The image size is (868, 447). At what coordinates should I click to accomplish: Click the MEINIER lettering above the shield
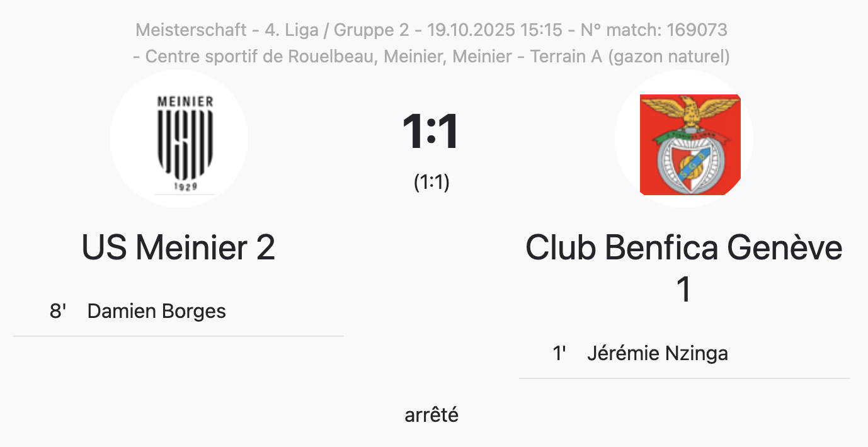point(185,101)
